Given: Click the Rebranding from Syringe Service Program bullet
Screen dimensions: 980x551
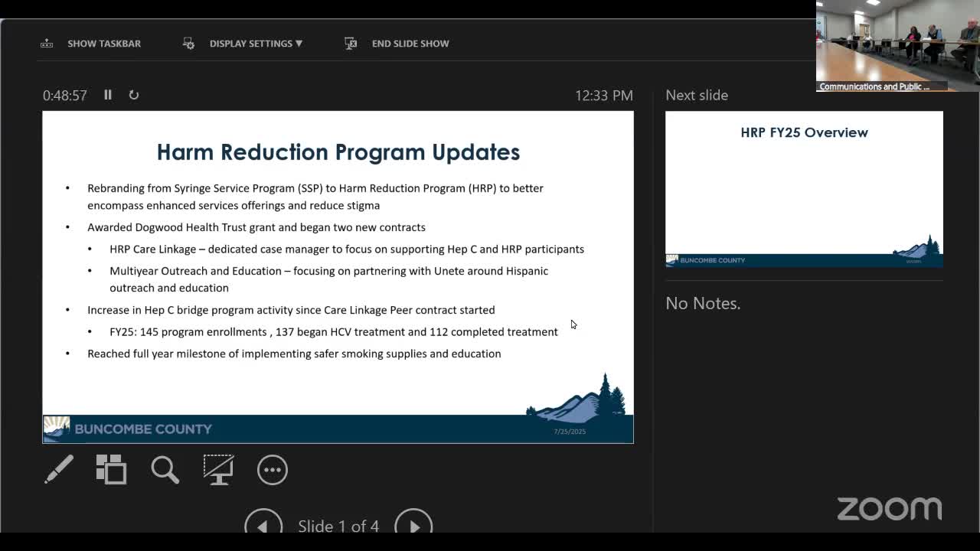Looking at the screenshot, I should click(x=315, y=197).
